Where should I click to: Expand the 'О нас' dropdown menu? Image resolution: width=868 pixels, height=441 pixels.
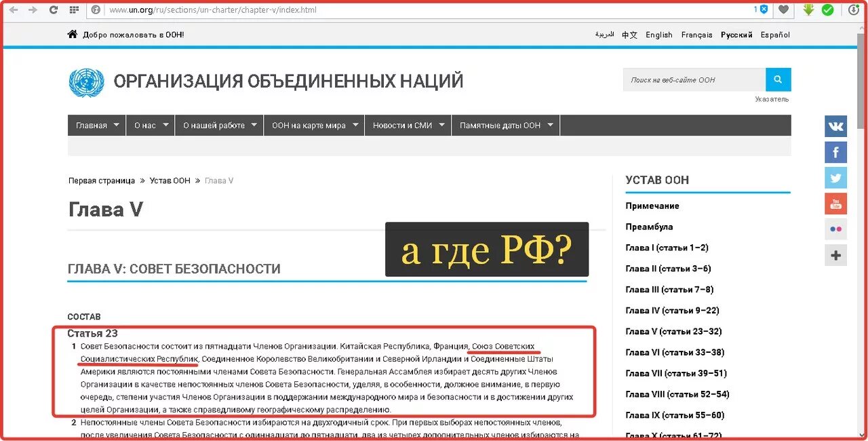(x=150, y=125)
